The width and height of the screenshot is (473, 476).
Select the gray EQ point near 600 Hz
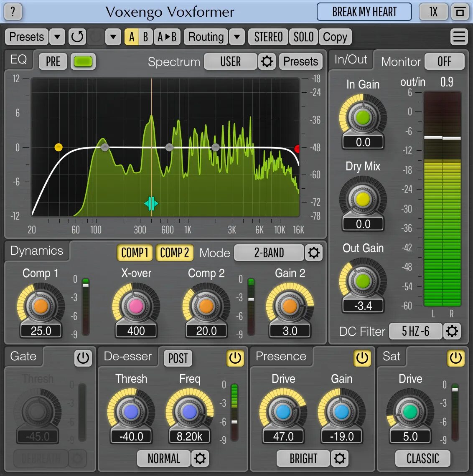pos(169,147)
